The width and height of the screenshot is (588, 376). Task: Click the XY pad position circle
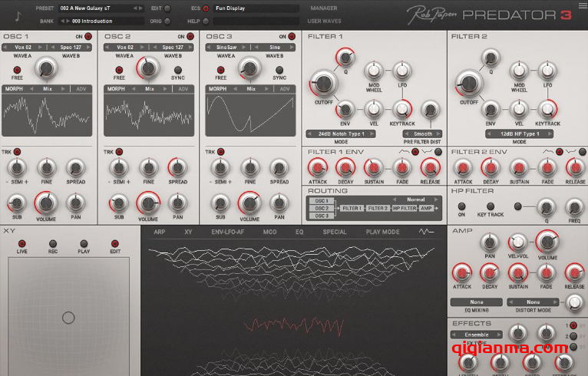[68, 317]
